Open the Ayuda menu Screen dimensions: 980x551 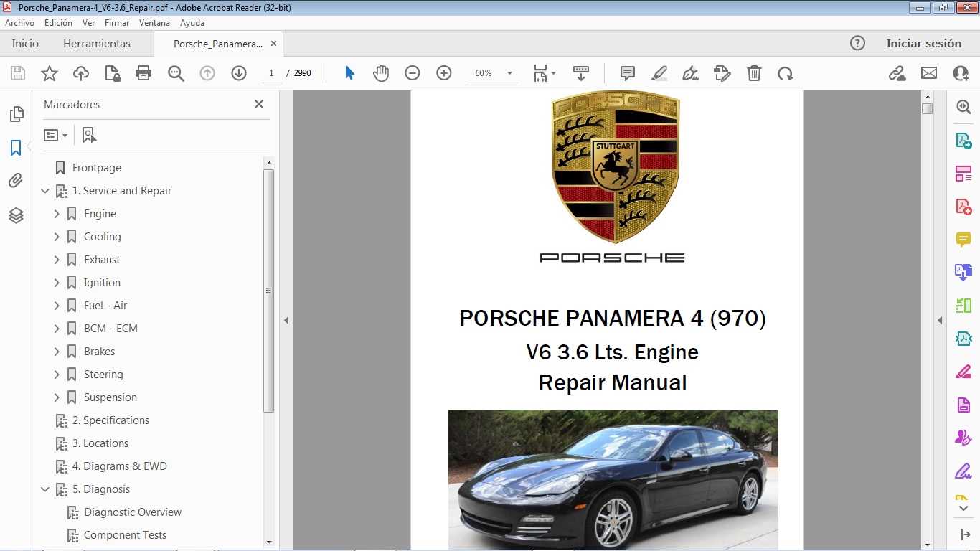point(192,23)
